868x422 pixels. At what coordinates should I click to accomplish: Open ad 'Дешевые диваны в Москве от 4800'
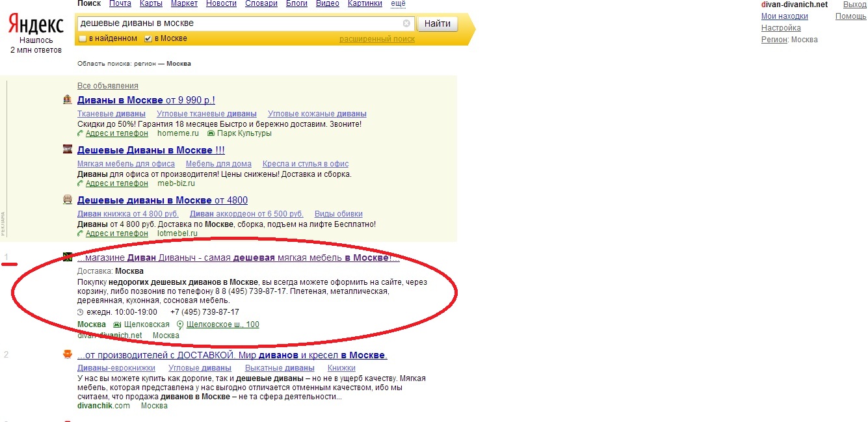pos(163,200)
